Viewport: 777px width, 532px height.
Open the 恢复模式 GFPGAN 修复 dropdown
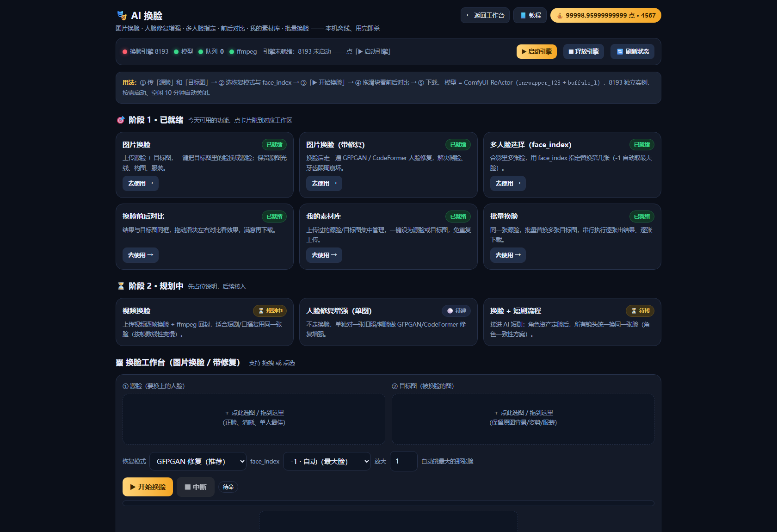pos(198,461)
